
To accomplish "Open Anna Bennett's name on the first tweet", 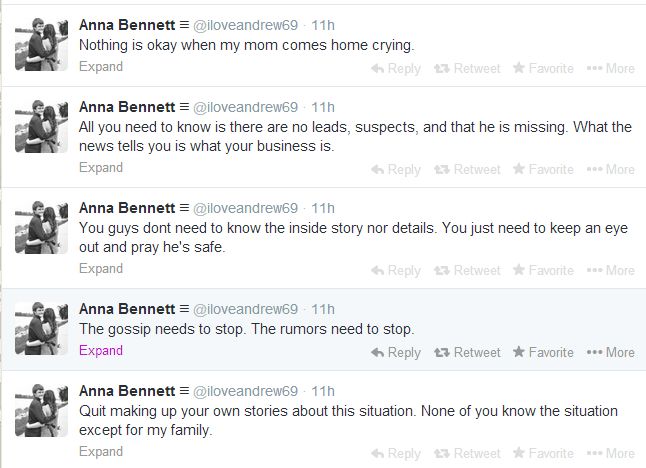I will (x=125, y=23).
